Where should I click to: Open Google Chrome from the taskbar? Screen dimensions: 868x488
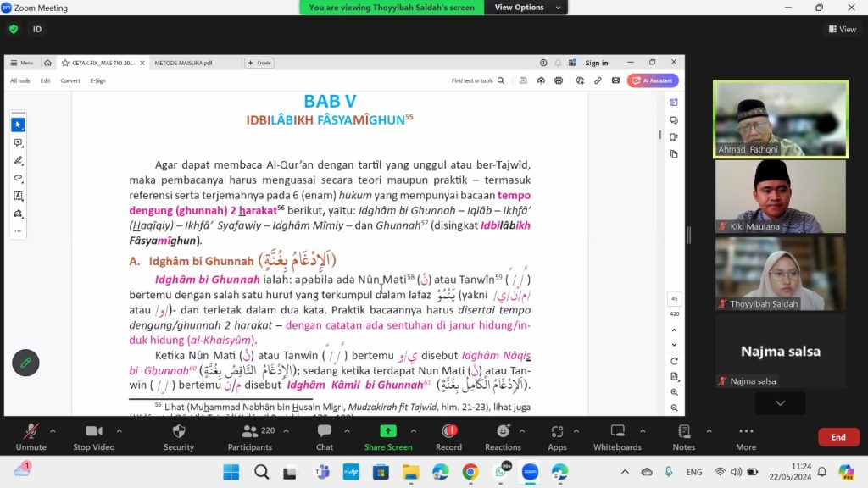coord(470,472)
